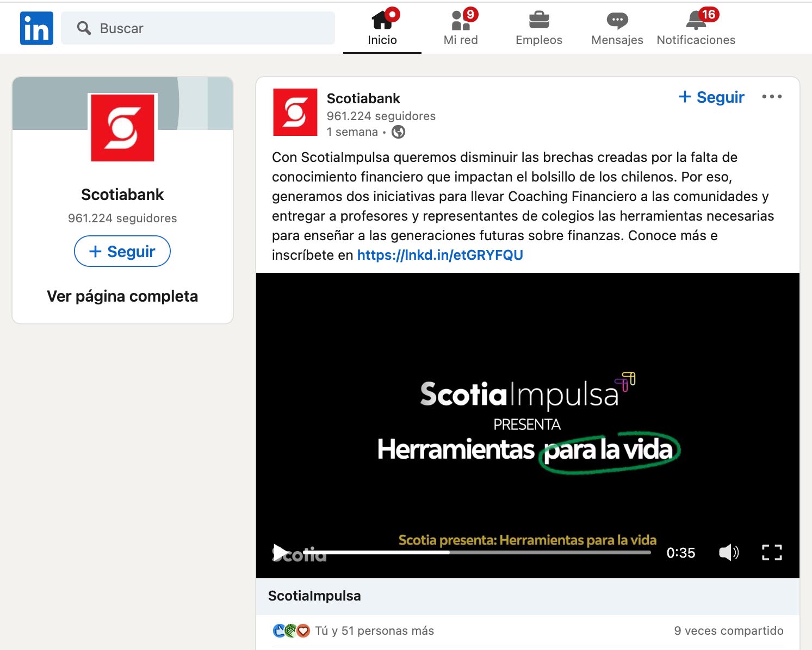
Task: Follow Scotiabank via post header Seguir
Action: [711, 97]
